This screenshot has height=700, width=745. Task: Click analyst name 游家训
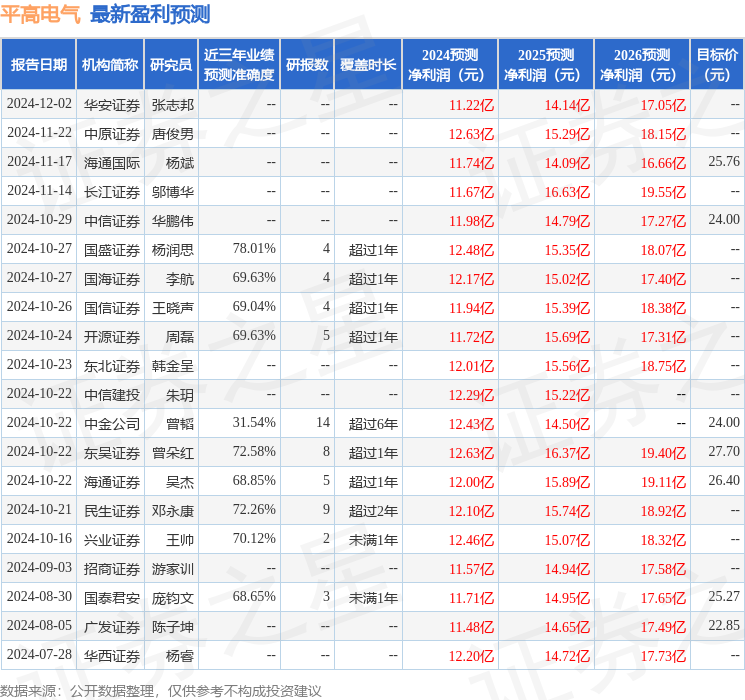[172, 568]
